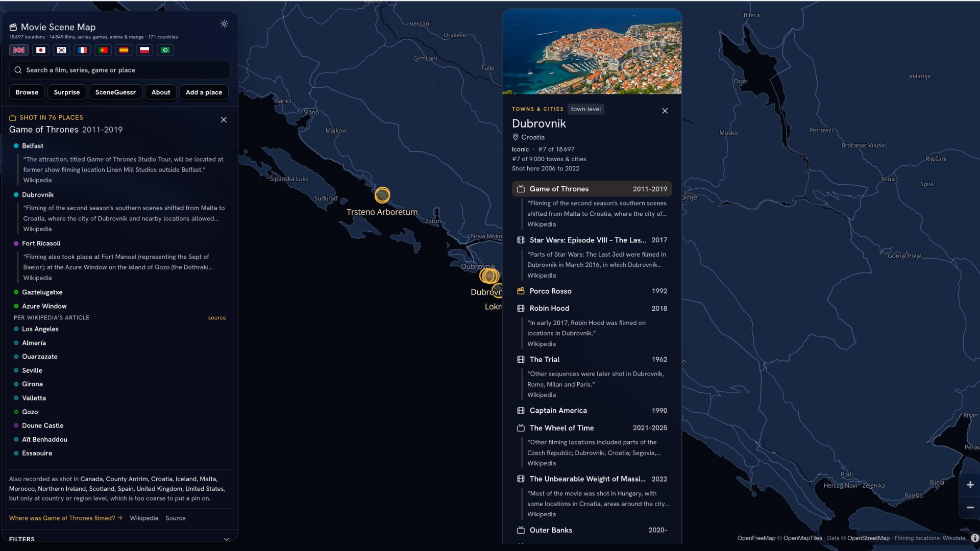Screen dimensions: 980x551
Task: Open the About page
Action: pyautogui.click(x=161, y=92)
